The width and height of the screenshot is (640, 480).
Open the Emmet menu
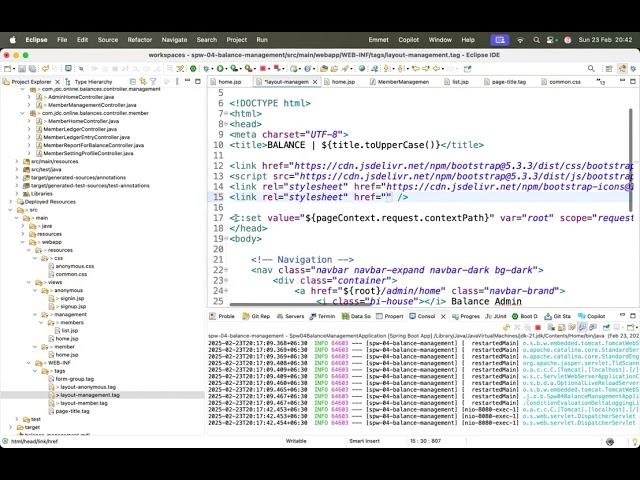[x=378, y=40]
